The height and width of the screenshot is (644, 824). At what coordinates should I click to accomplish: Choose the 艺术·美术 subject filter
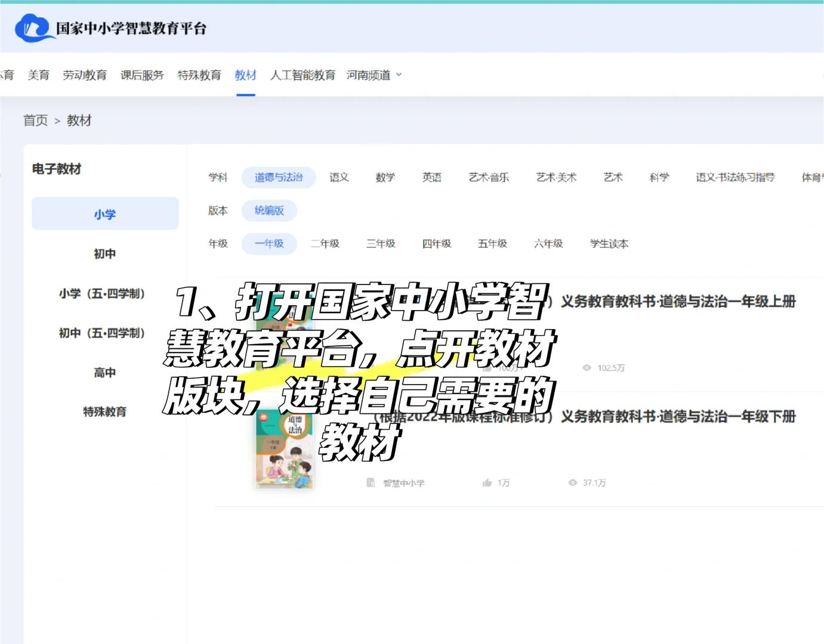556,177
